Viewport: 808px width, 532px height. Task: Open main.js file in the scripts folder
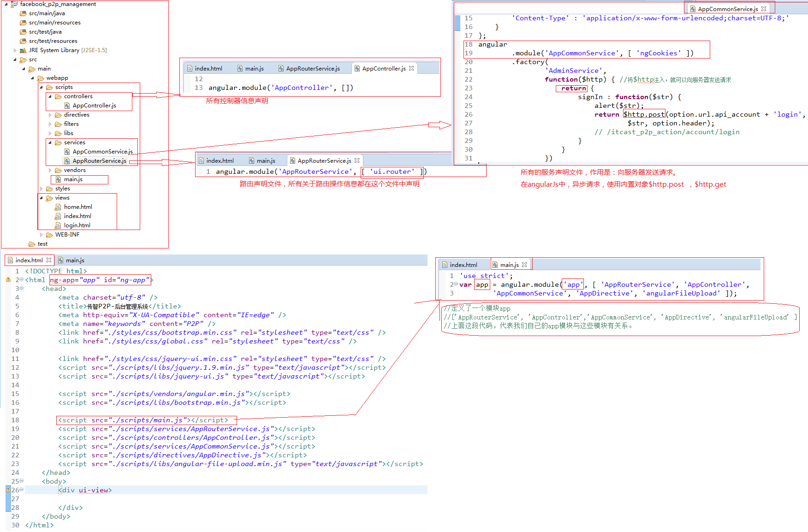tap(73, 179)
